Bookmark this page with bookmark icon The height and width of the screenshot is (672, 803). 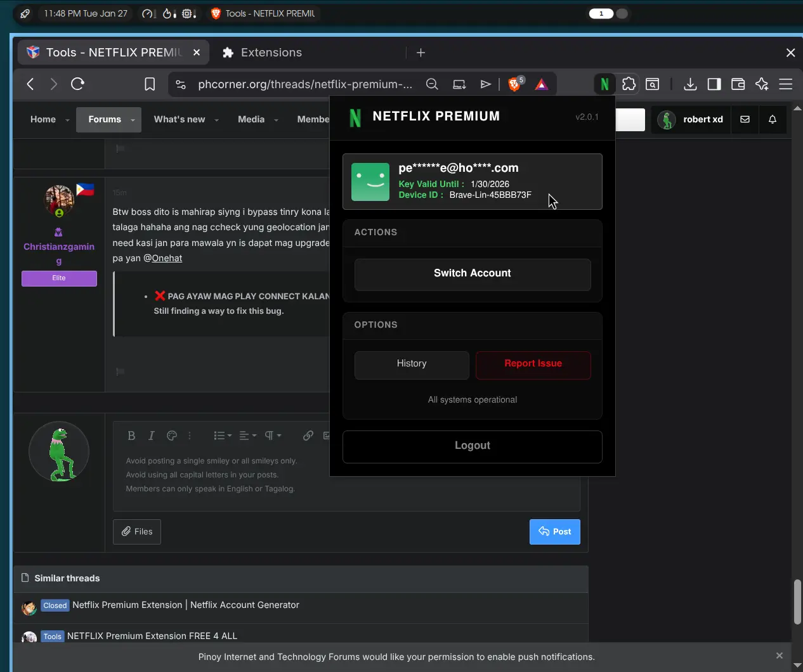click(x=150, y=84)
